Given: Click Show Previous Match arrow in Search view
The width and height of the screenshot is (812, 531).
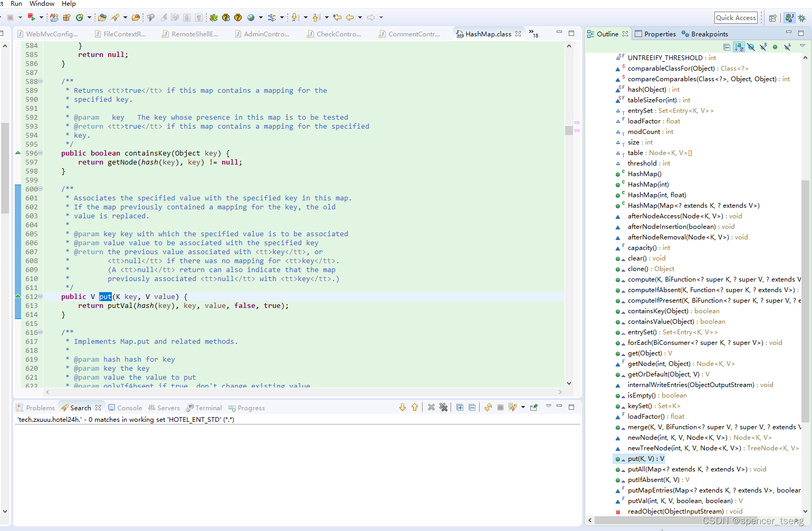Looking at the screenshot, I should tap(415, 407).
